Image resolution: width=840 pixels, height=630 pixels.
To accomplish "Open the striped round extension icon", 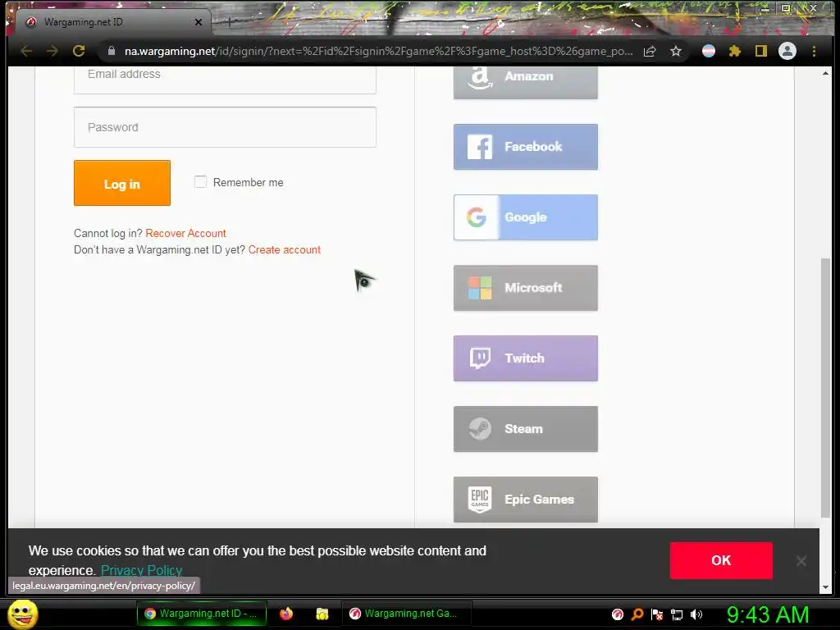I will click(709, 51).
